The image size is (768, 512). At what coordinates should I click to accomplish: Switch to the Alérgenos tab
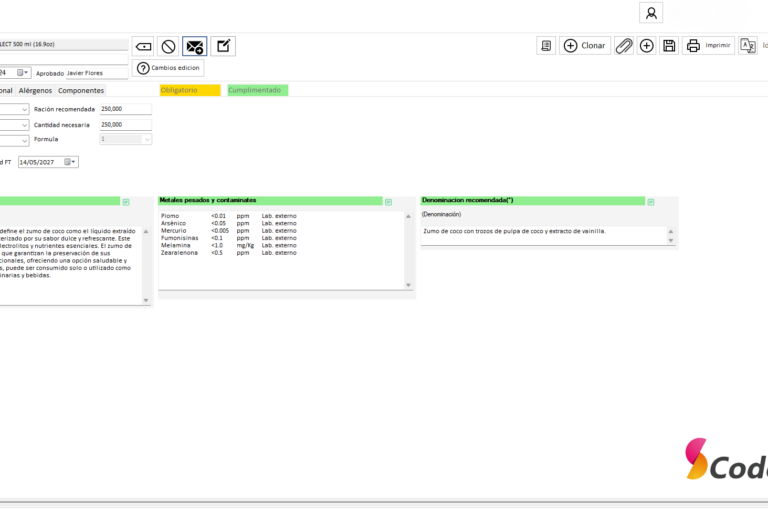point(35,91)
